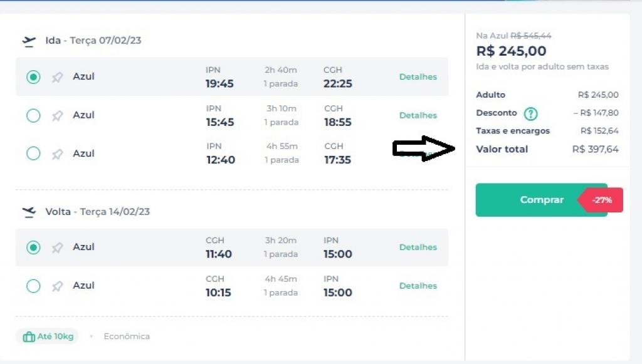Select the 10:15 return flight radio

click(x=33, y=286)
